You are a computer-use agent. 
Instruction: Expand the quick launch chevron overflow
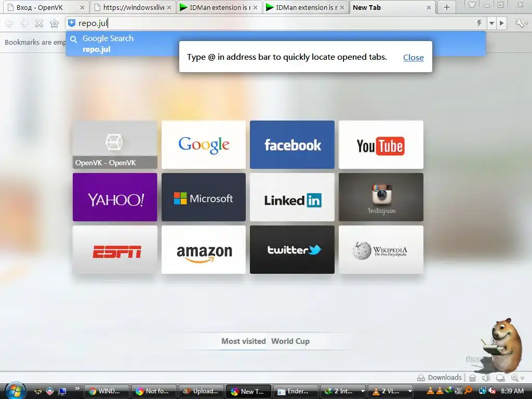[77, 389]
